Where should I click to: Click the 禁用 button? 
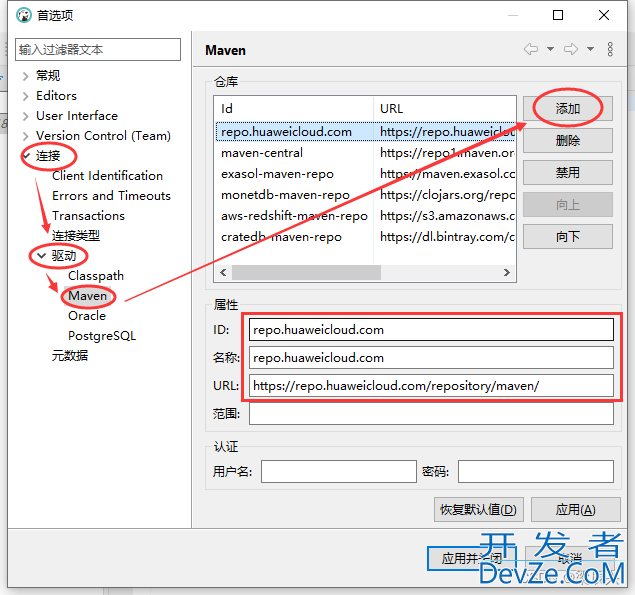click(x=568, y=173)
